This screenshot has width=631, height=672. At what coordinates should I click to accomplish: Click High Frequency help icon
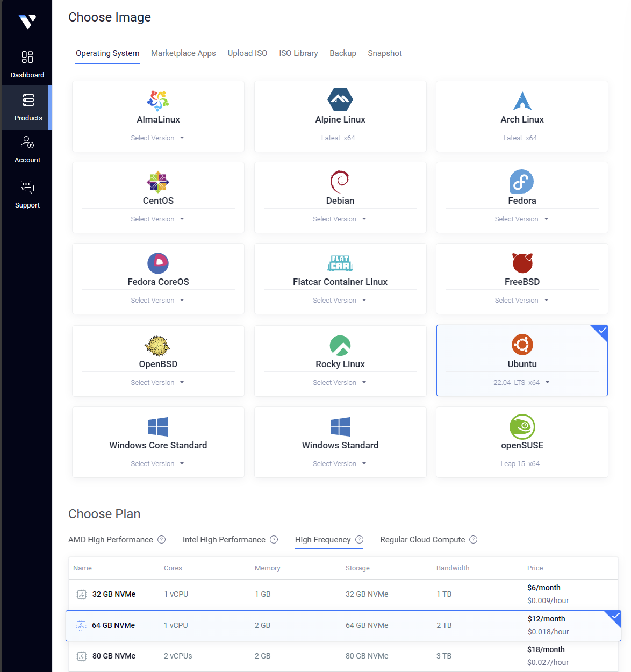tap(359, 539)
